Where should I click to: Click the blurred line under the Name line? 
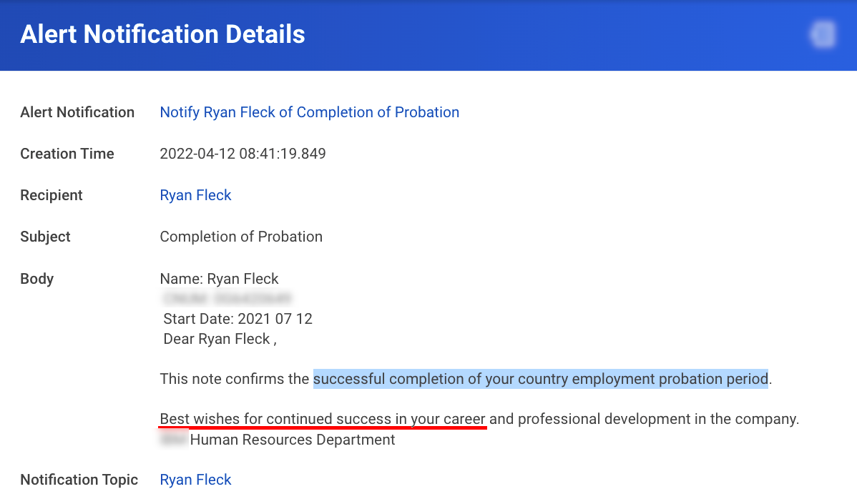point(227,299)
